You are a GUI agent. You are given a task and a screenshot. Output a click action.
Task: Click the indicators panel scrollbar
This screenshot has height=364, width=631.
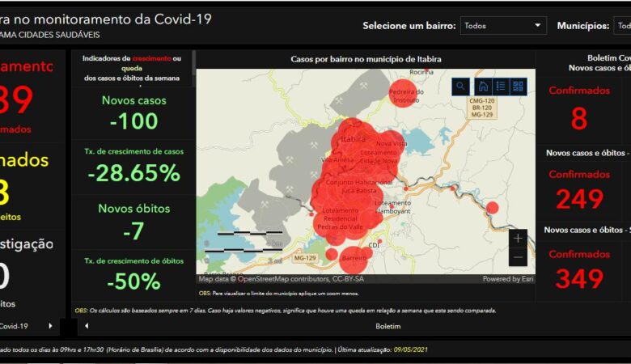(x=193, y=69)
